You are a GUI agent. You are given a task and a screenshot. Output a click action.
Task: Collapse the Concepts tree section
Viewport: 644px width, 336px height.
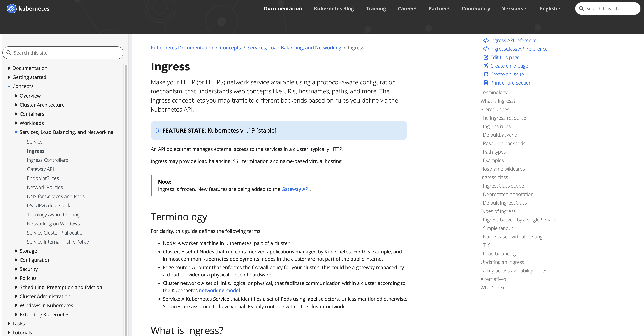click(9, 86)
